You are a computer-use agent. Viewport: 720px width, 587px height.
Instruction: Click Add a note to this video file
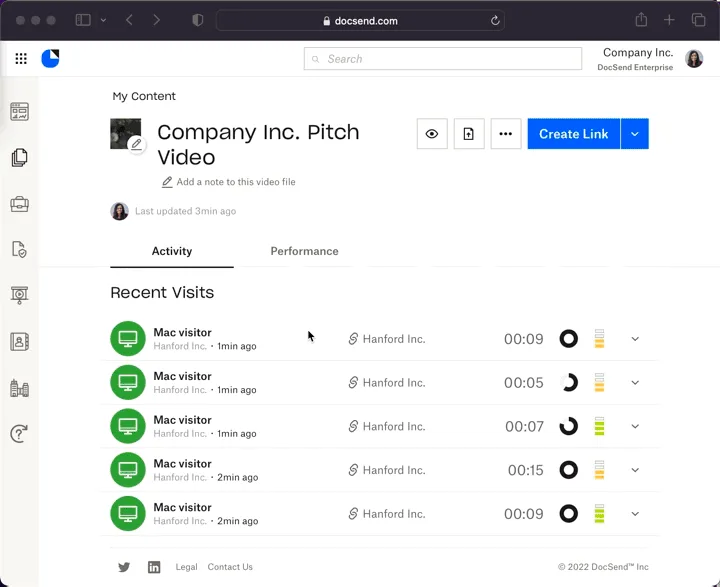tap(228, 182)
